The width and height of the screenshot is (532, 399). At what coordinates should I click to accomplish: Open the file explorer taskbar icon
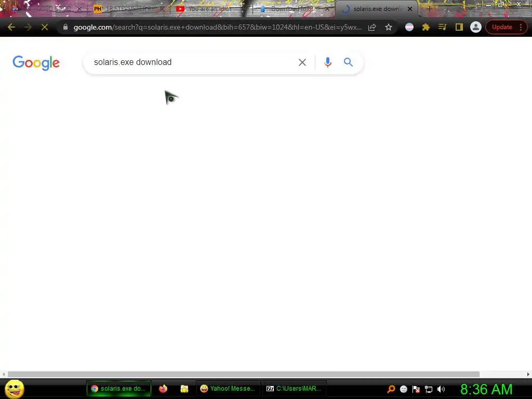(184, 389)
